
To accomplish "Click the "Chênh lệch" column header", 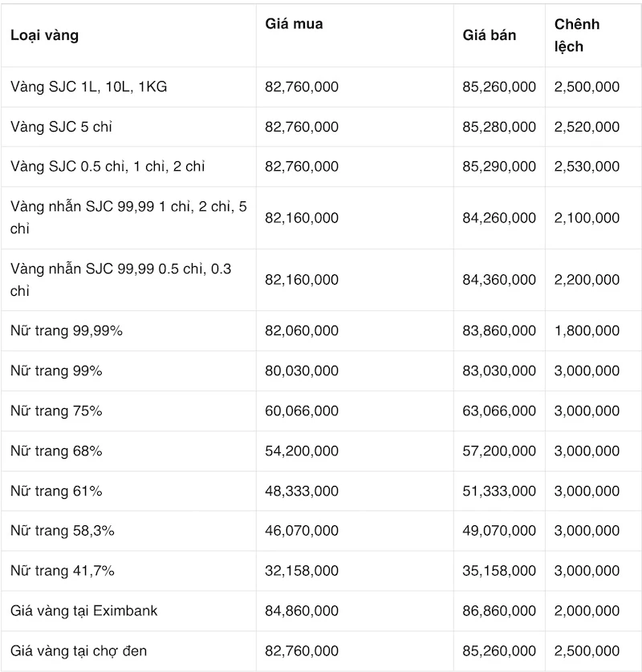I will tap(576, 35).
